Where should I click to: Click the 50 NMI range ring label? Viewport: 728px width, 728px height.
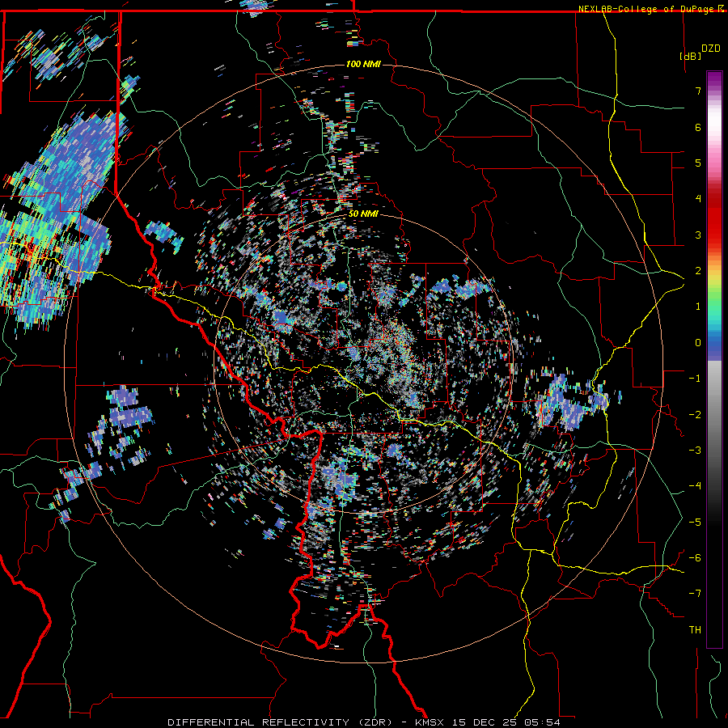tap(363, 214)
